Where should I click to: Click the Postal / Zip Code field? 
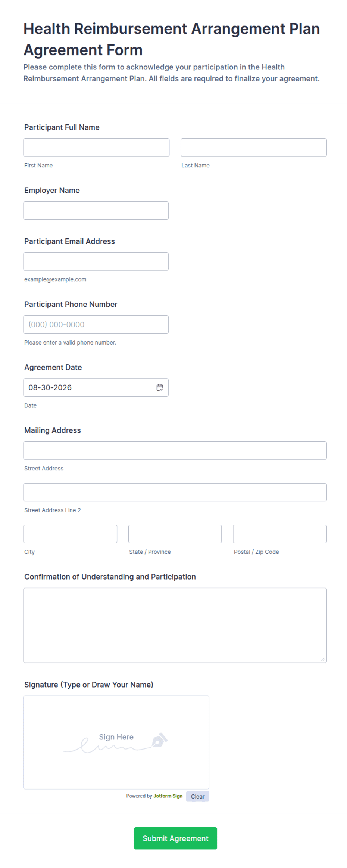point(280,534)
